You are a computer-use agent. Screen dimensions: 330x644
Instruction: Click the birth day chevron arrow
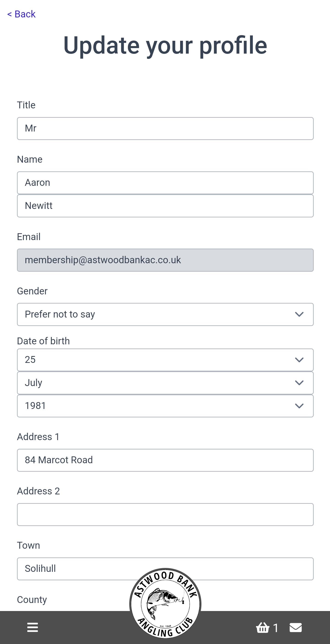coord(299,360)
